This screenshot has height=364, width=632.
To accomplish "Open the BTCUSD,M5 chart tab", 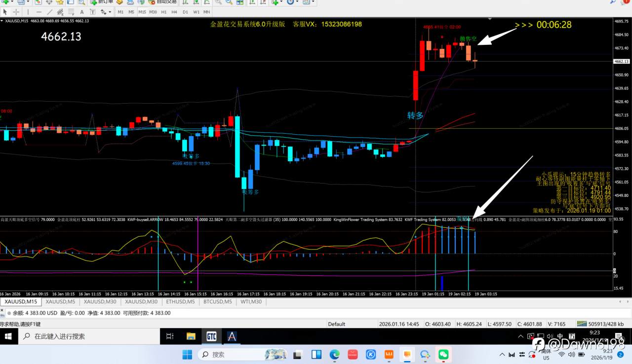I will click(x=218, y=301).
